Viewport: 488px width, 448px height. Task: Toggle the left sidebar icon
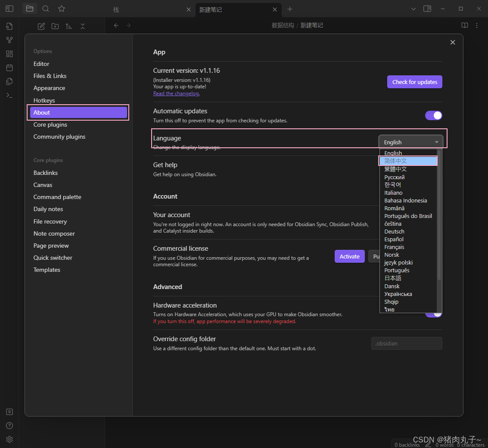[9, 9]
